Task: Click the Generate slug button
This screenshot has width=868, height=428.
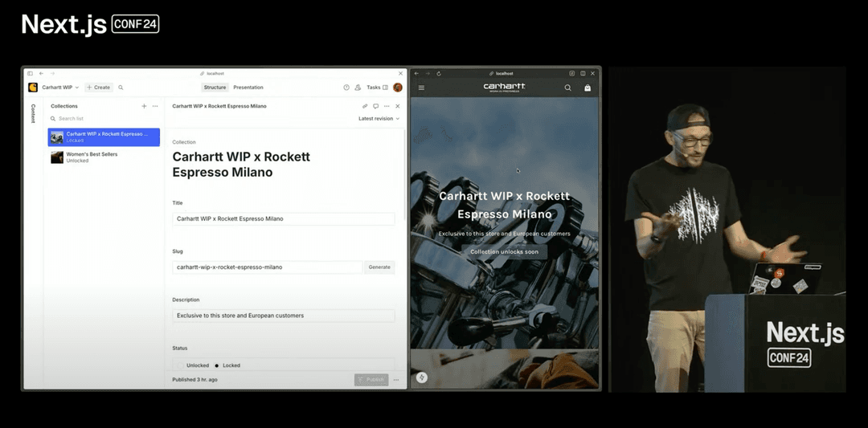Action: (379, 267)
